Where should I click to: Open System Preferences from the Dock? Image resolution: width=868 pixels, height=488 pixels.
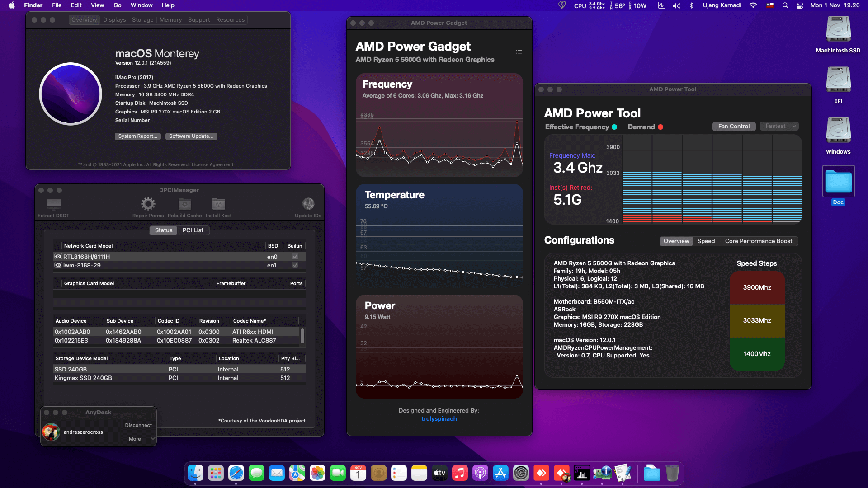point(521,473)
